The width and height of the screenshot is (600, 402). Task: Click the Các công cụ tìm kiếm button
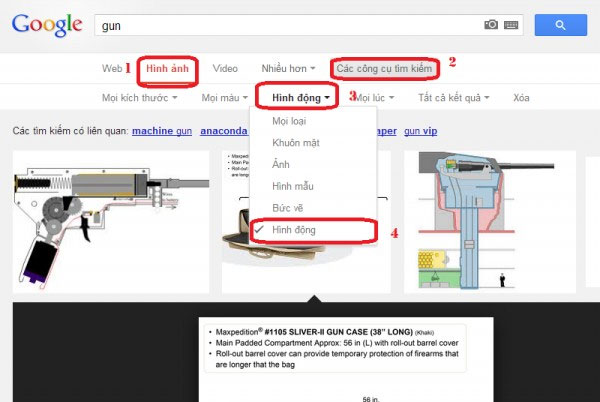tap(385, 68)
